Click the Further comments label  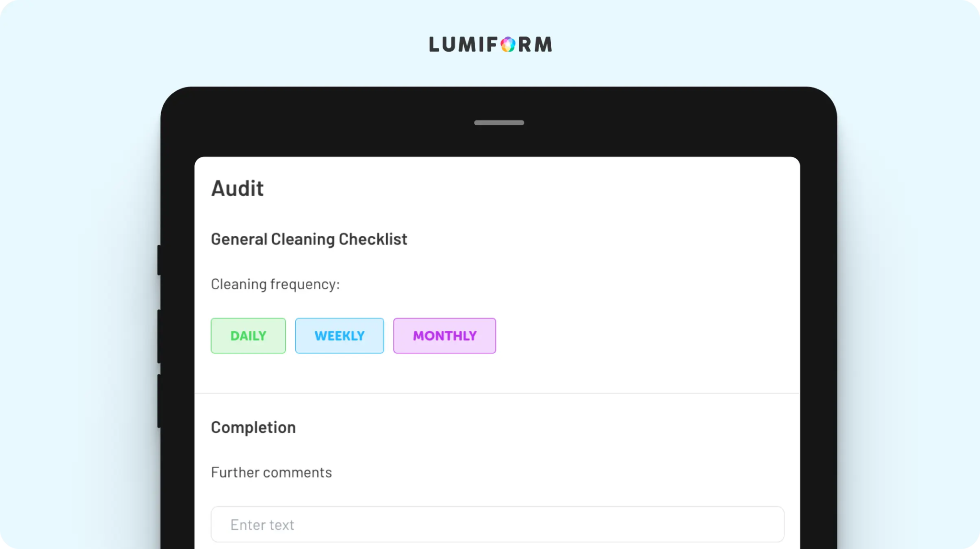(x=271, y=472)
